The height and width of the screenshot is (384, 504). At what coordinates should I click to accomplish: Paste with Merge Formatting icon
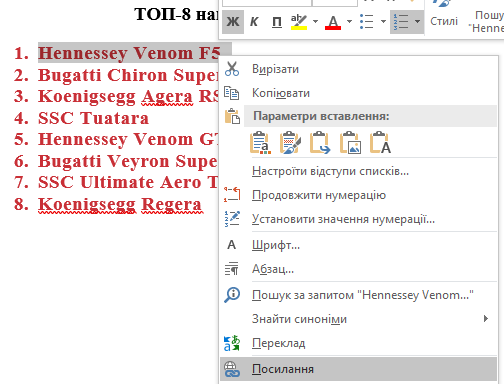point(290,143)
